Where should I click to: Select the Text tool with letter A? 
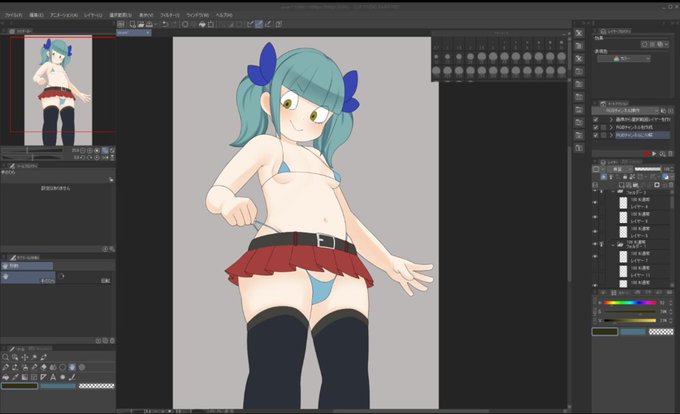(53, 377)
